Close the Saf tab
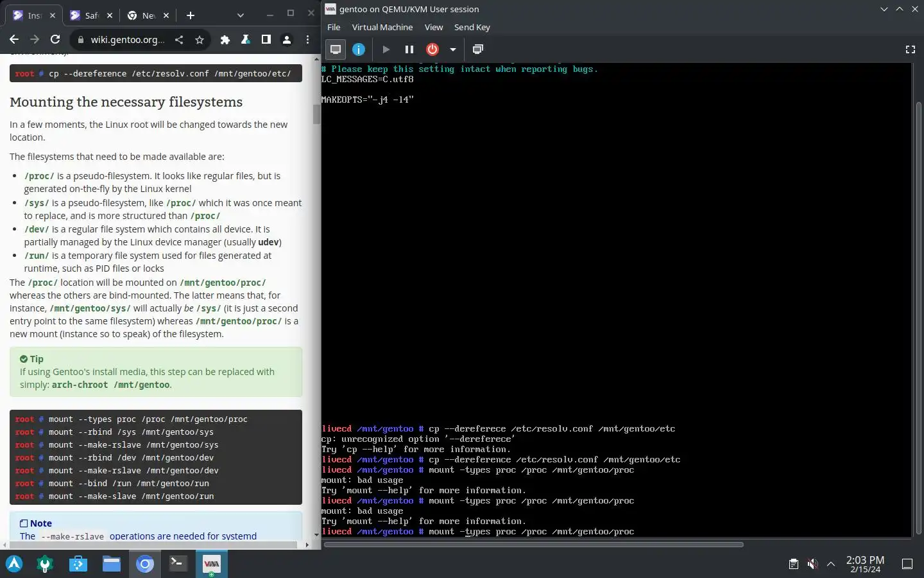This screenshot has height=578, width=924. [109, 15]
